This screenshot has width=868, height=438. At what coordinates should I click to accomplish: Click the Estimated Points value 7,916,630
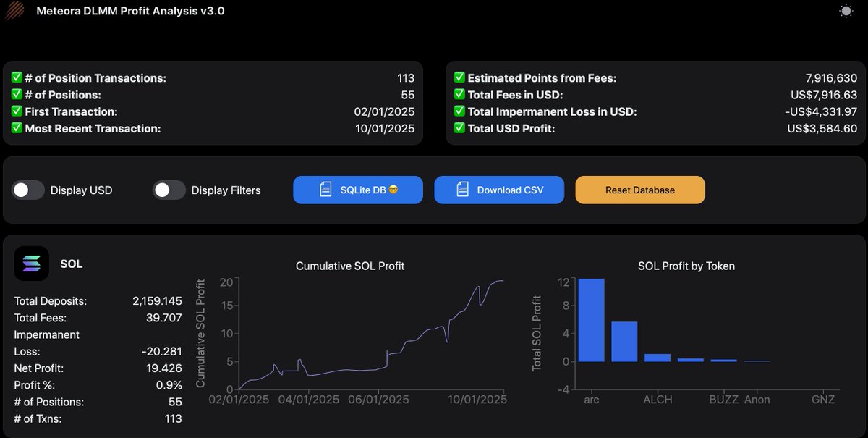(x=833, y=78)
